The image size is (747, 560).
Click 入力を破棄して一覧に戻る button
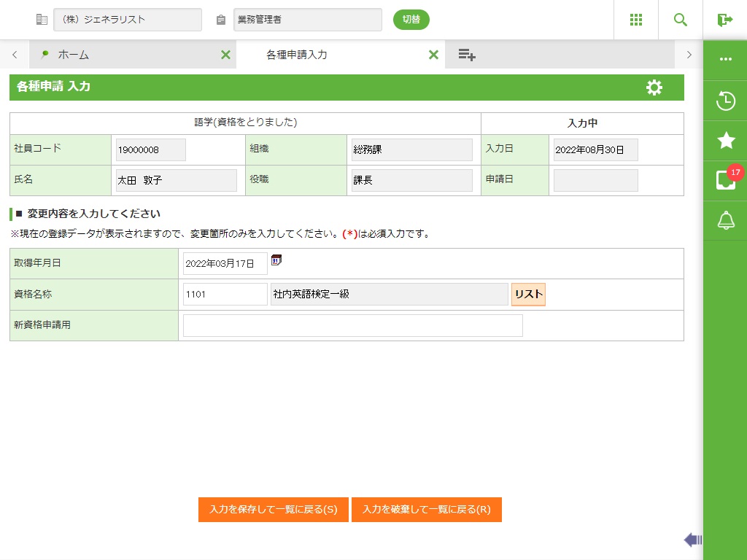[427, 510]
